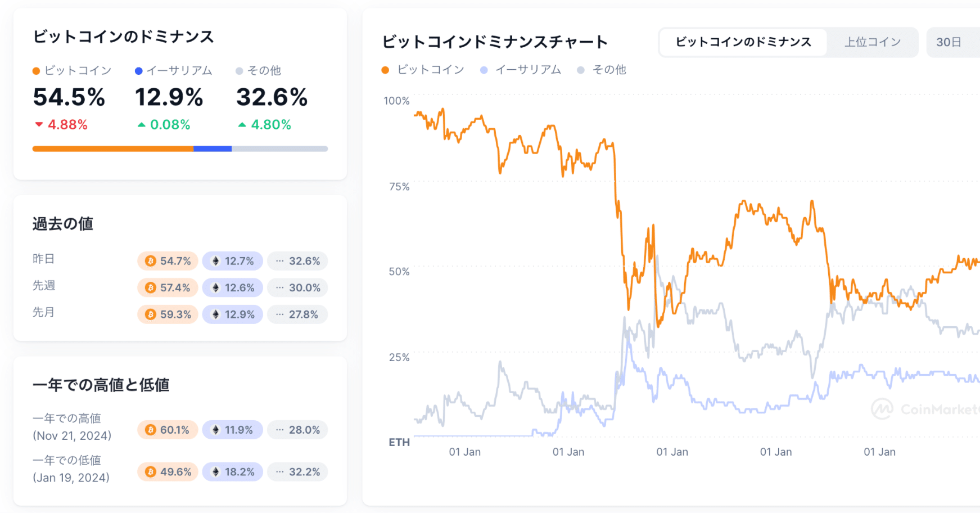Click the orange Bitcoin dot in the dominance card
The image size is (980, 513).
[35, 70]
